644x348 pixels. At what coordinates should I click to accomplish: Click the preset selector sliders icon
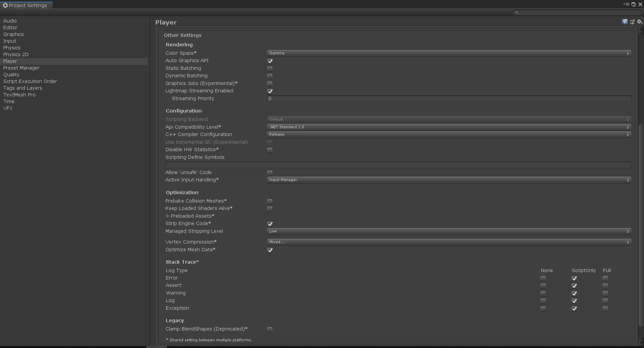[632, 22]
